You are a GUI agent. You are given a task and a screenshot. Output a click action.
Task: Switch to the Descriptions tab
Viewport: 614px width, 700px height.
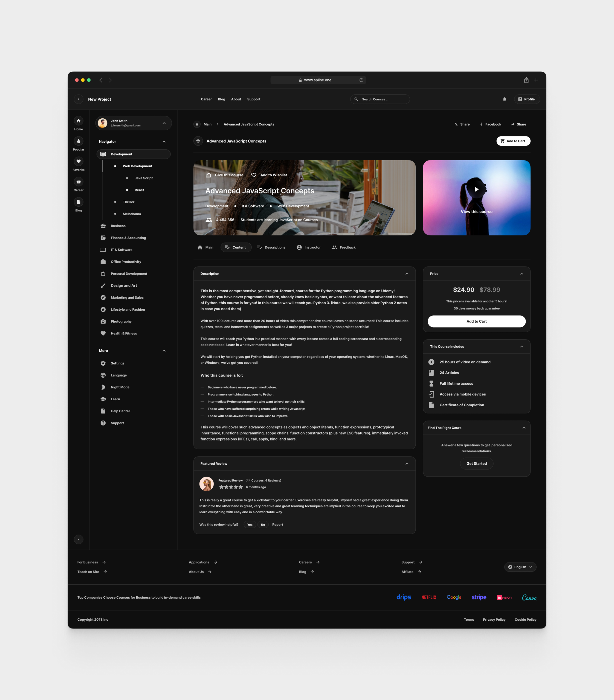tap(271, 247)
